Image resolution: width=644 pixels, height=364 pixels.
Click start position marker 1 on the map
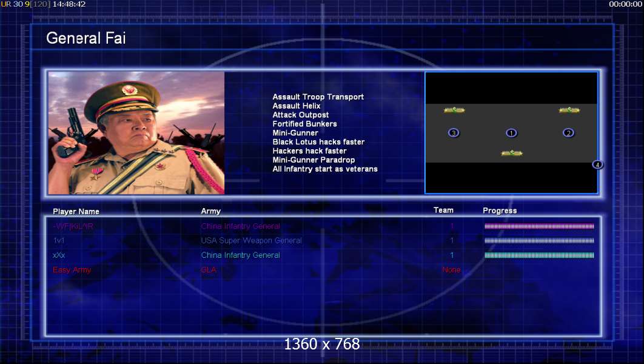point(511,133)
